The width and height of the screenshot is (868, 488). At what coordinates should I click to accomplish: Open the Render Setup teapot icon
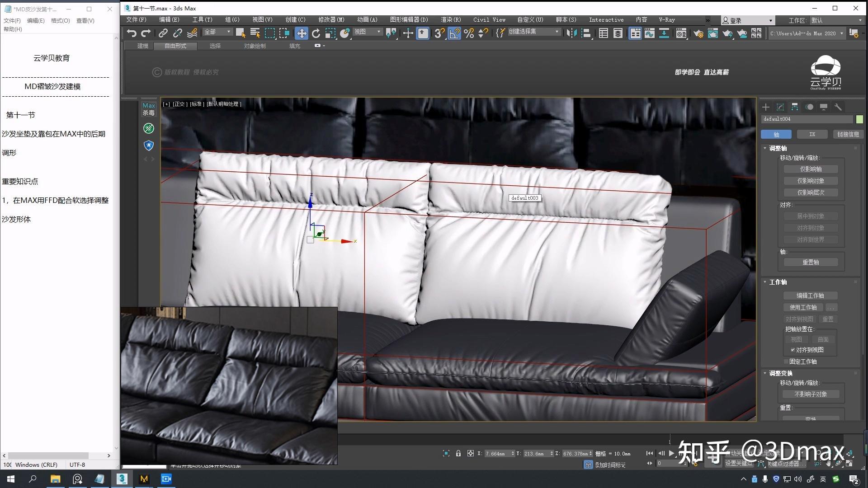pyautogui.click(x=698, y=33)
